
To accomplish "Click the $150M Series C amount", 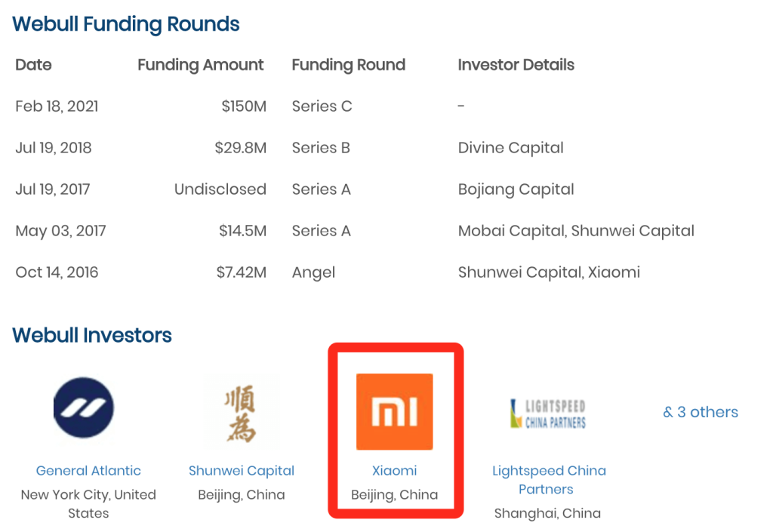I will 244,106.
